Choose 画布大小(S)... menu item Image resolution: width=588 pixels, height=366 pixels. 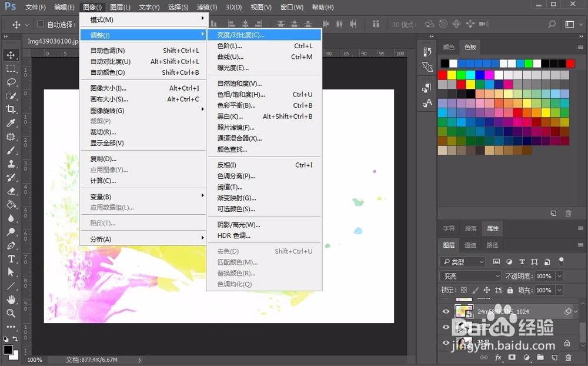(x=143, y=99)
